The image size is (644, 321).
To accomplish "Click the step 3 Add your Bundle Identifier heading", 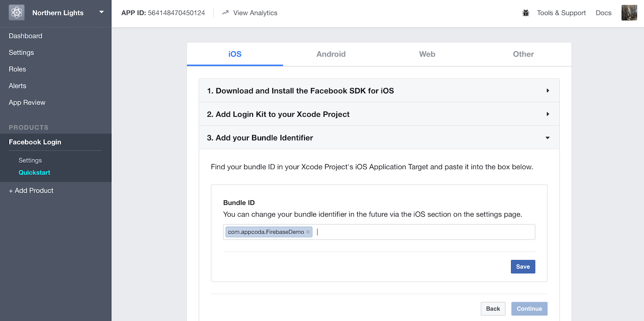I will click(260, 138).
